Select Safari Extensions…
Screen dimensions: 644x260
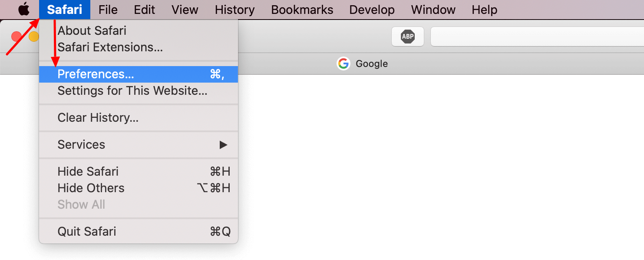139,47
